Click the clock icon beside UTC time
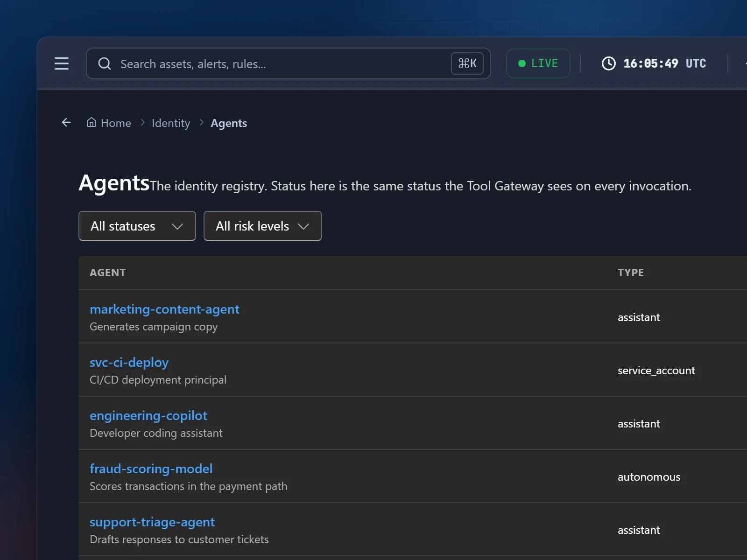The image size is (747, 560). (609, 63)
